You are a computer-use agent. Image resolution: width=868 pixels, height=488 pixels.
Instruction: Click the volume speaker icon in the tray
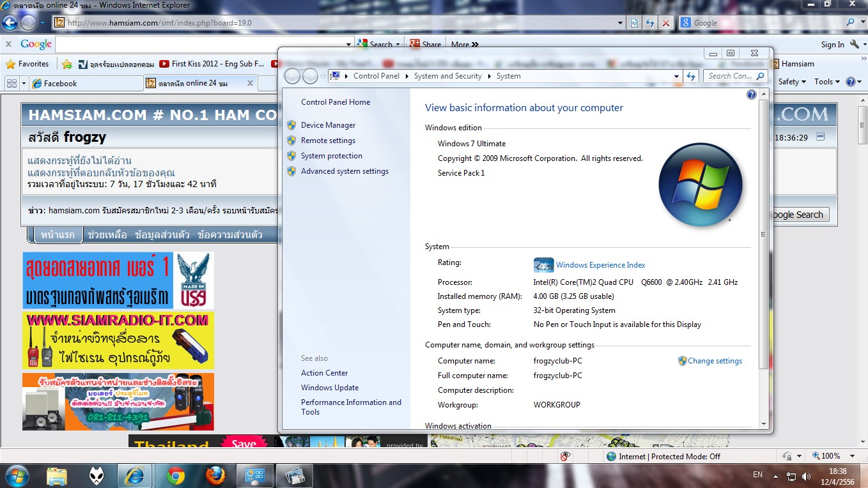807,476
